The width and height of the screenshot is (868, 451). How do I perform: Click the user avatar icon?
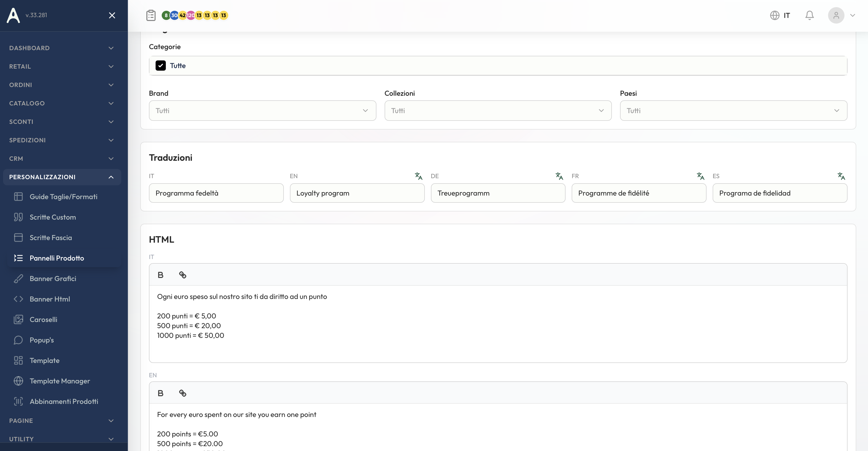(836, 16)
